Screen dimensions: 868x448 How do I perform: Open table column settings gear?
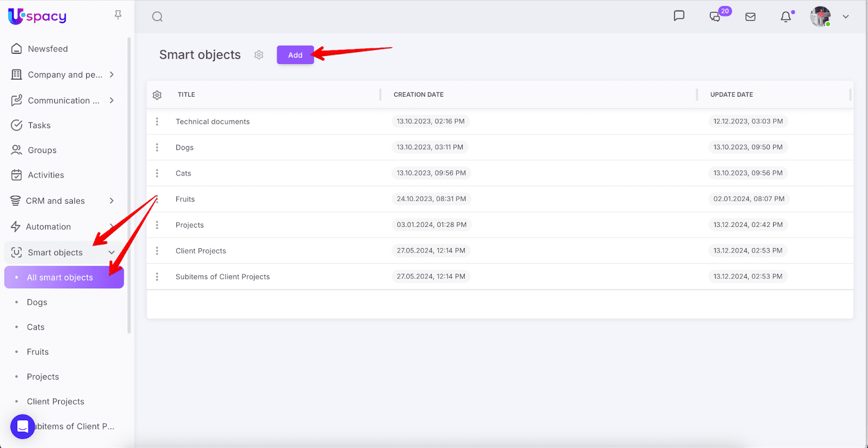tap(157, 95)
